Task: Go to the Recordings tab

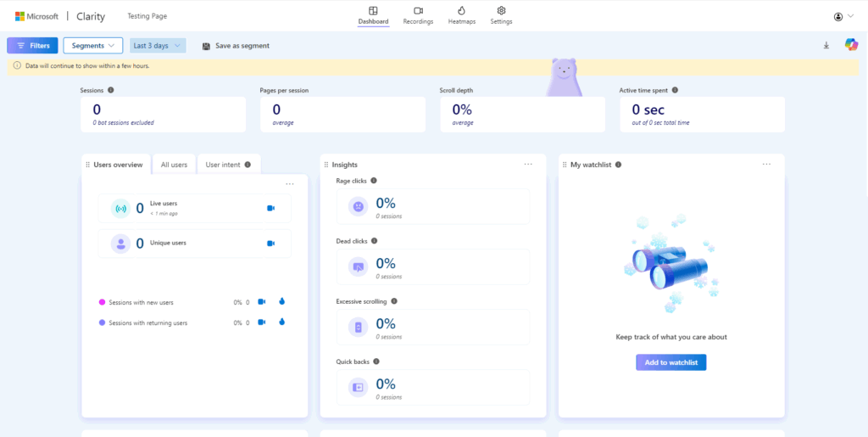Action: pos(418,15)
